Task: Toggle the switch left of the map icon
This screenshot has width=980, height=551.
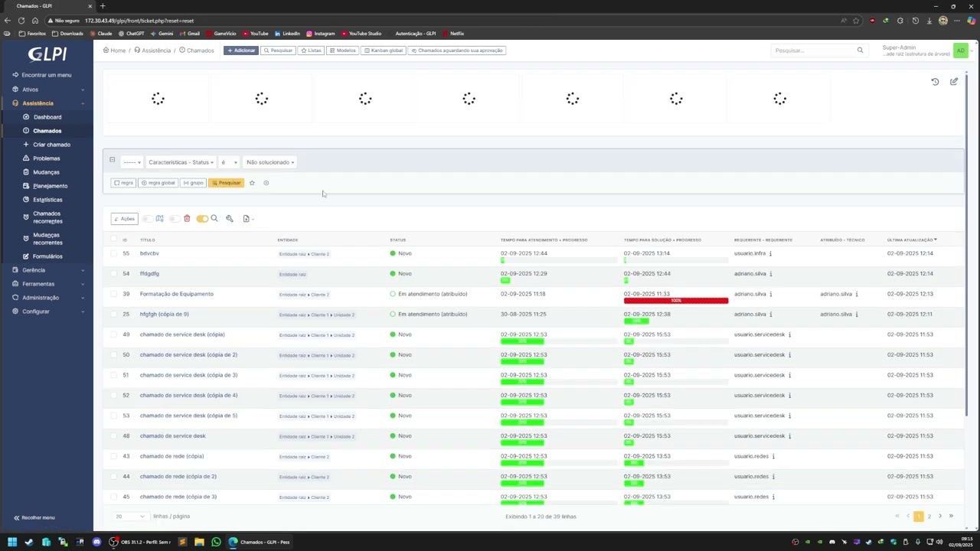Action: coord(147,219)
